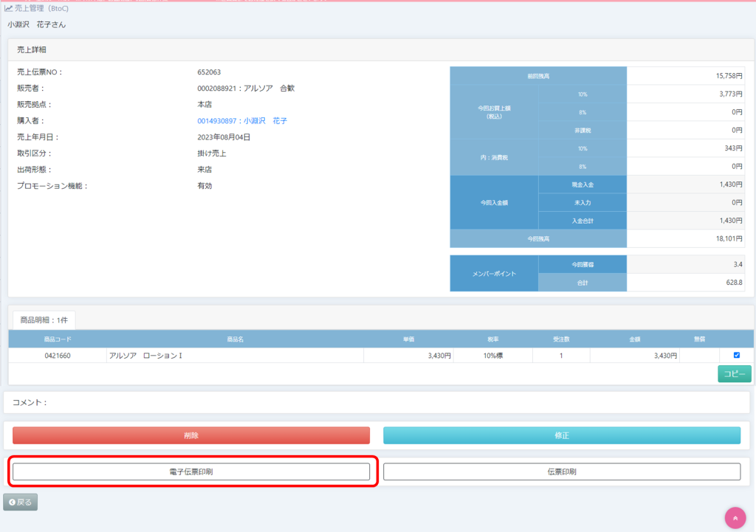Viewport: 756px width, 532px height.
Task: Select product code cell 0421660
Action: (58, 356)
